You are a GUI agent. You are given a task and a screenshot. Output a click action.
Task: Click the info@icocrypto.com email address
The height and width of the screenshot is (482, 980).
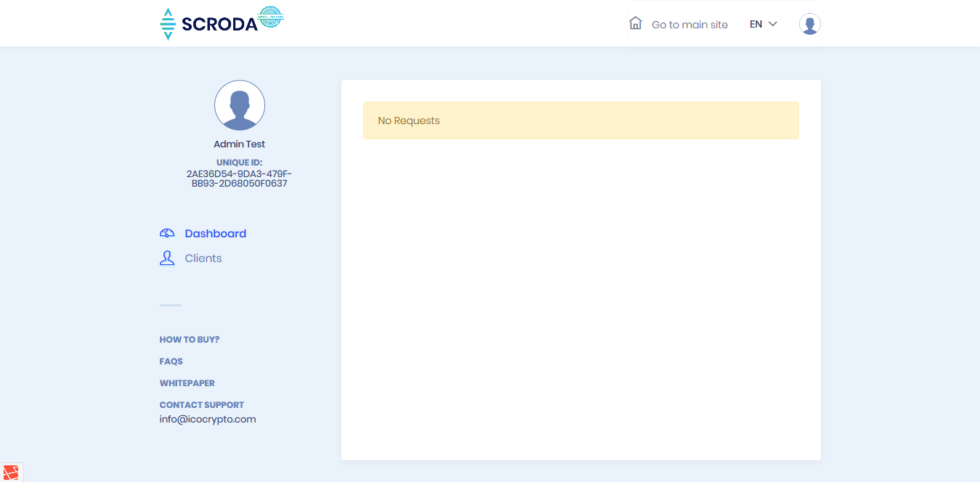click(x=207, y=420)
